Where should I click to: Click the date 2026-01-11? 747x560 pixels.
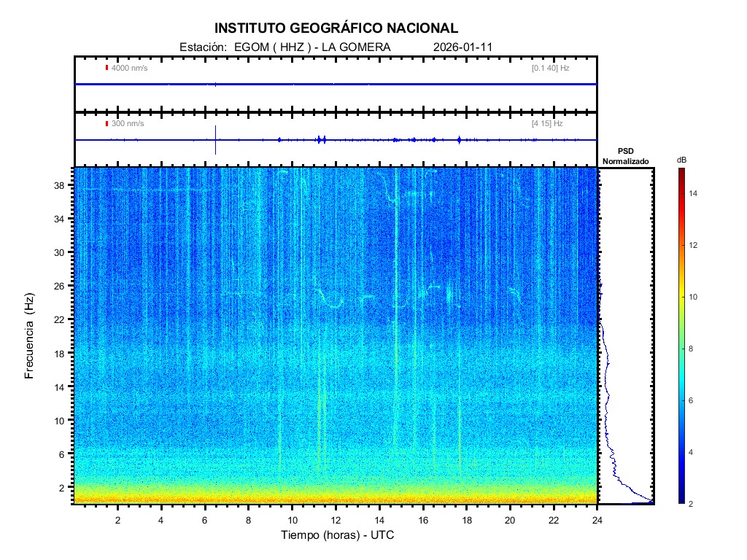pos(462,47)
